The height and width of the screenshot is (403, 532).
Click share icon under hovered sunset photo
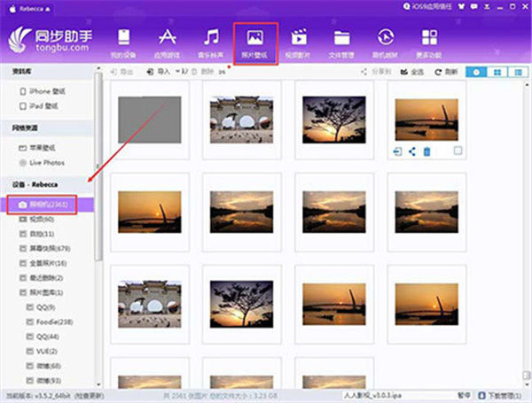coord(412,152)
